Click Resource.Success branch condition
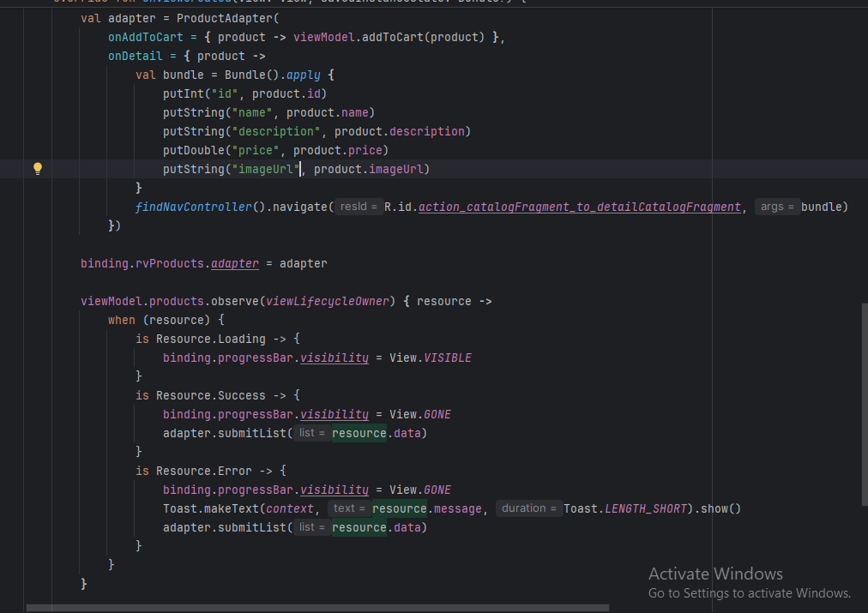The height and width of the screenshot is (613, 868). 211,395
